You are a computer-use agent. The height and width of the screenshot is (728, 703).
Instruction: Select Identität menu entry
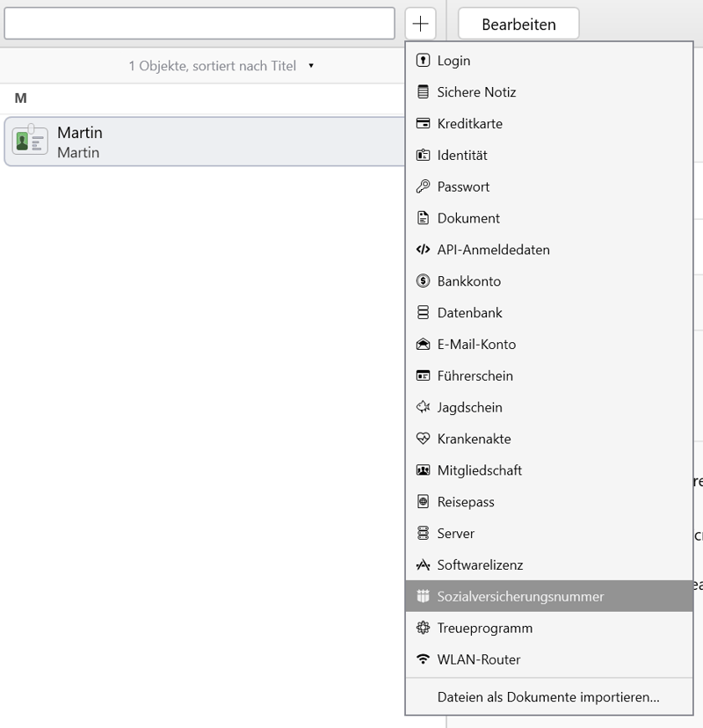(x=462, y=156)
